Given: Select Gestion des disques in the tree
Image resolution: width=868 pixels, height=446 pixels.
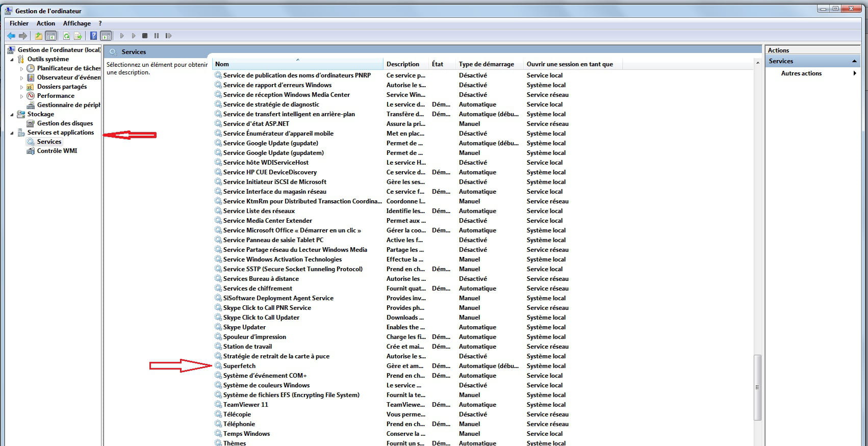Looking at the screenshot, I should click(65, 123).
